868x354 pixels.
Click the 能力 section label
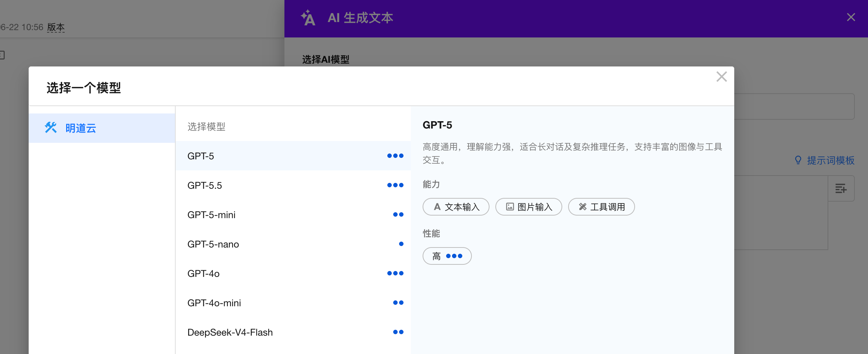(x=431, y=184)
